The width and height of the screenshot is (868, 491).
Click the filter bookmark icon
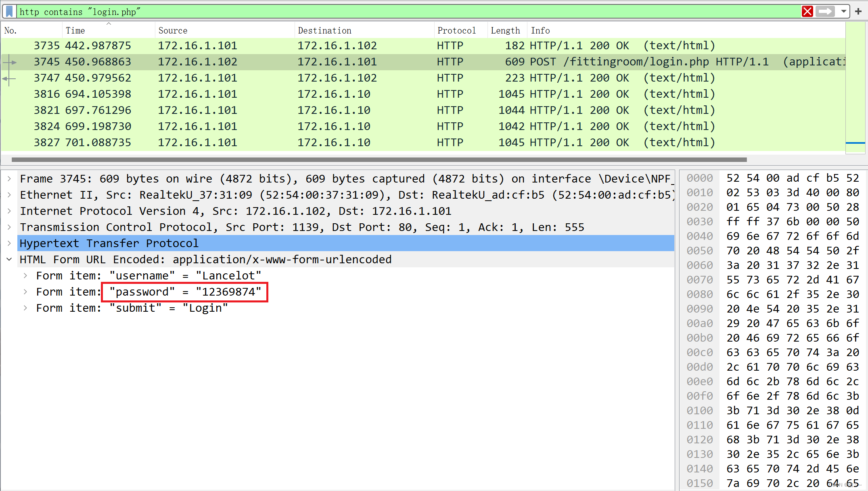coord(10,11)
